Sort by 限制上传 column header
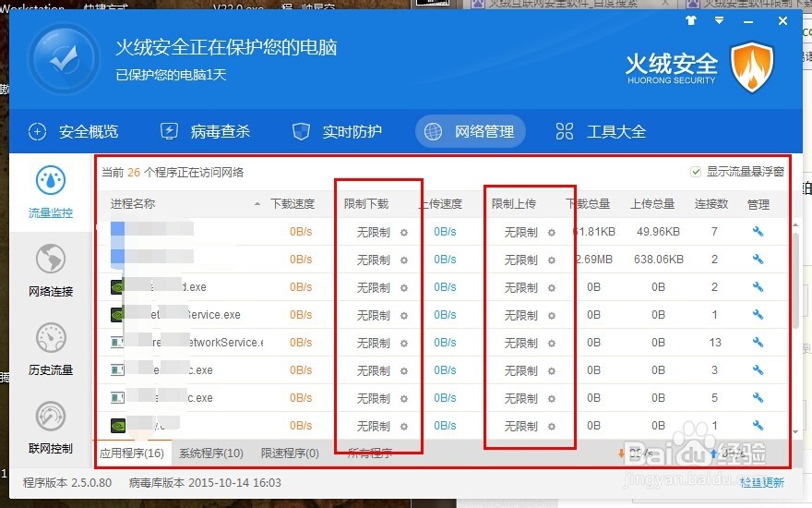Viewport: 812px width, 508px height. click(x=514, y=204)
